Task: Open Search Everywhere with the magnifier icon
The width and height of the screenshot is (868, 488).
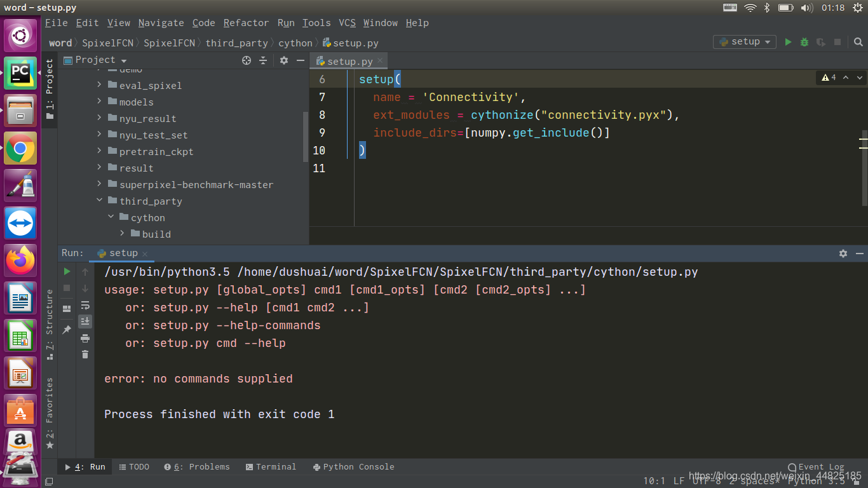Action: click(x=858, y=42)
